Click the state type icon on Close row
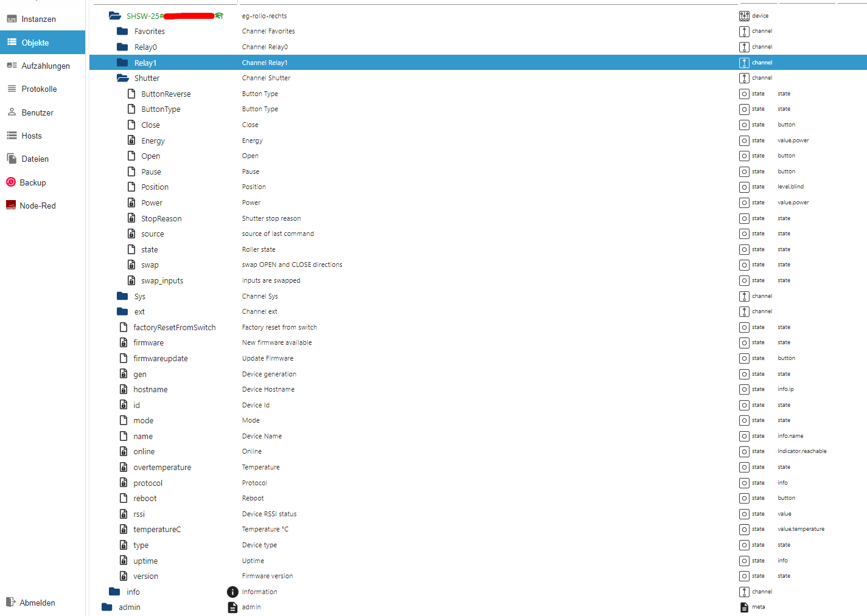 point(744,125)
